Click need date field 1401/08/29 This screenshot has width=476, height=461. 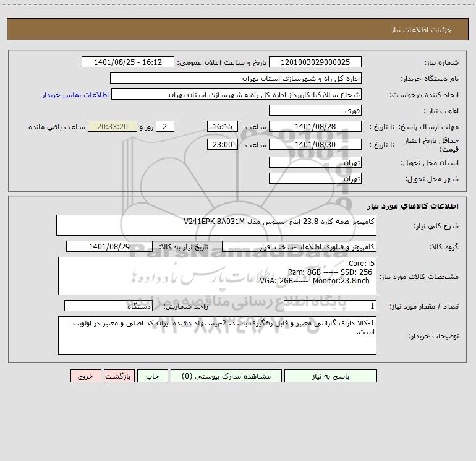pyautogui.click(x=109, y=246)
